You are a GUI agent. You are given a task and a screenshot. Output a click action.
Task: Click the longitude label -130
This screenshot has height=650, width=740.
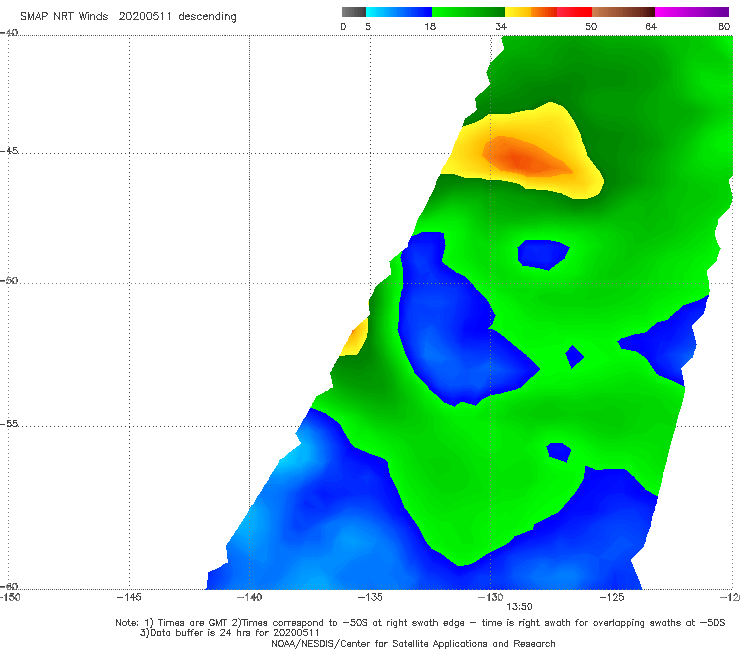coord(490,597)
